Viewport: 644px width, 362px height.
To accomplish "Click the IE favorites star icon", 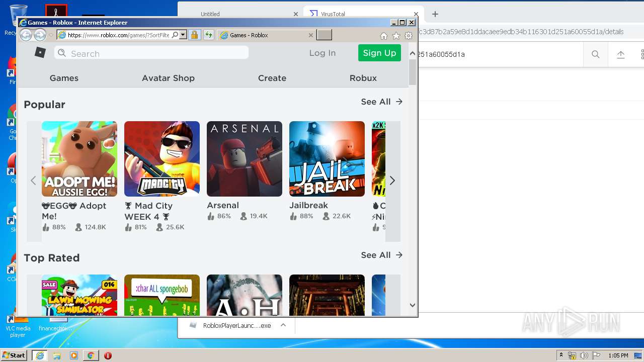I will click(x=396, y=36).
